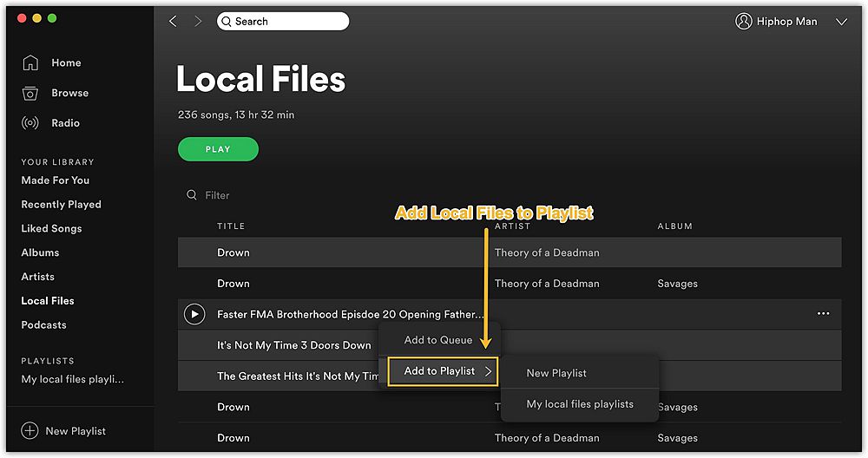Open Browse via its sidebar icon

point(30,93)
